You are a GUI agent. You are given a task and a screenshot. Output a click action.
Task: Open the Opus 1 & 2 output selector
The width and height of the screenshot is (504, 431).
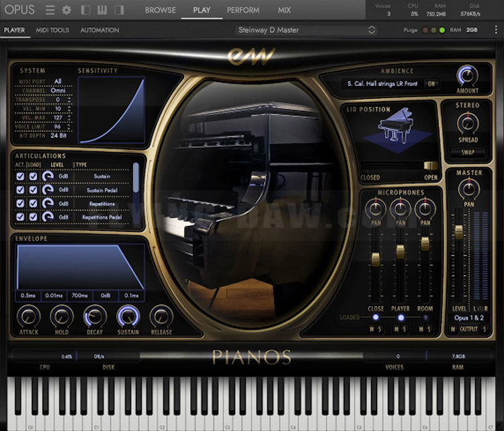(468, 318)
